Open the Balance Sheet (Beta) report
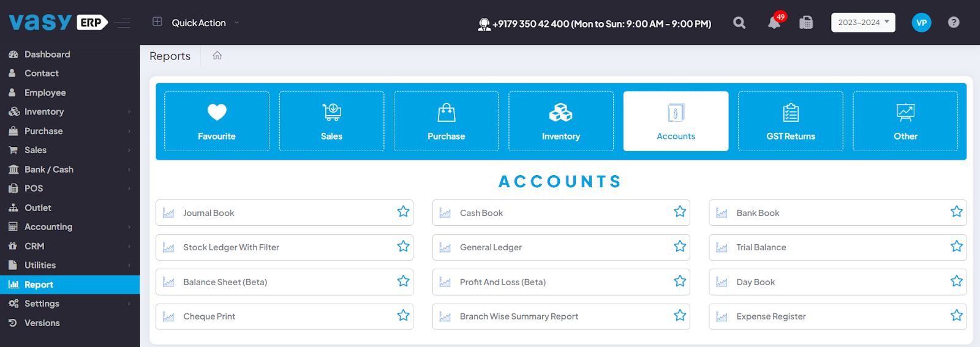Screen dimensions: 980x347 point(284,282)
